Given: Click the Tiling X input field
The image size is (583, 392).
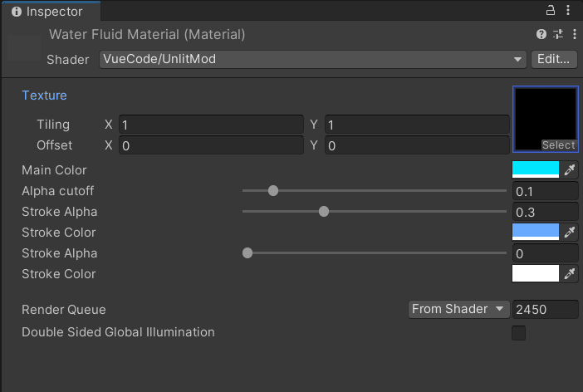Looking at the screenshot, I should point(211,125).
